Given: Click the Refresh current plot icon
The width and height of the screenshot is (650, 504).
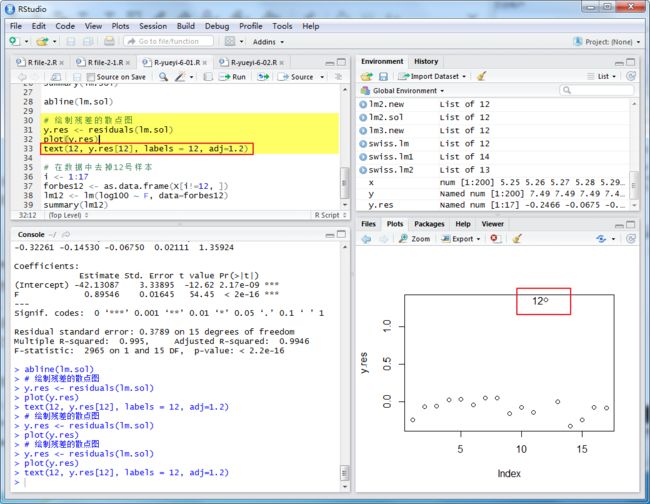Looking at the screenshot, I should point(601,239).
